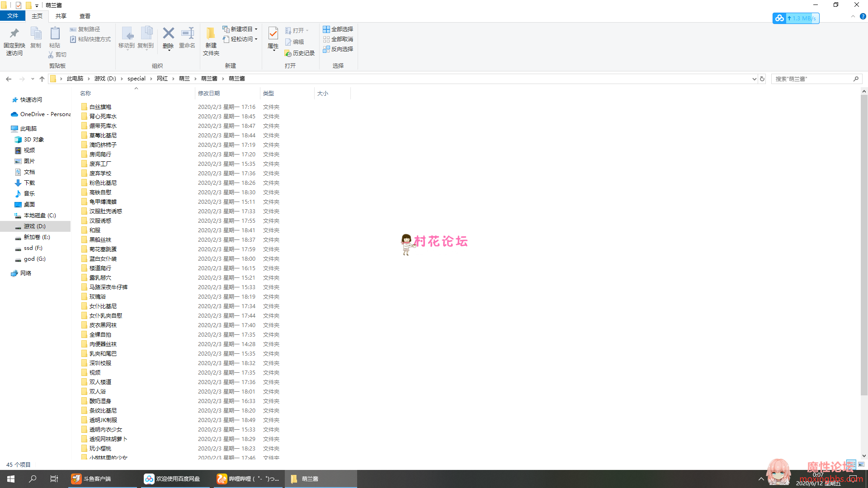Click the search magnifier icon in search box

[x=856, y=79]
